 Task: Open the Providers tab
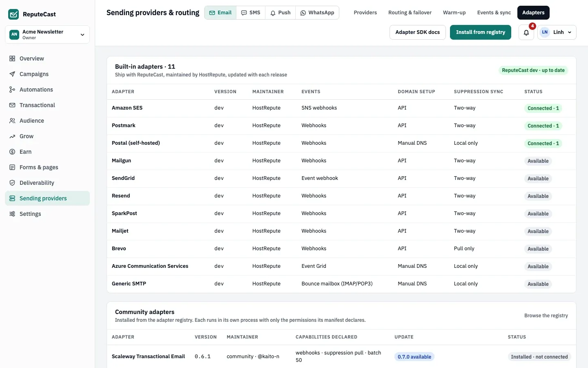365,13
